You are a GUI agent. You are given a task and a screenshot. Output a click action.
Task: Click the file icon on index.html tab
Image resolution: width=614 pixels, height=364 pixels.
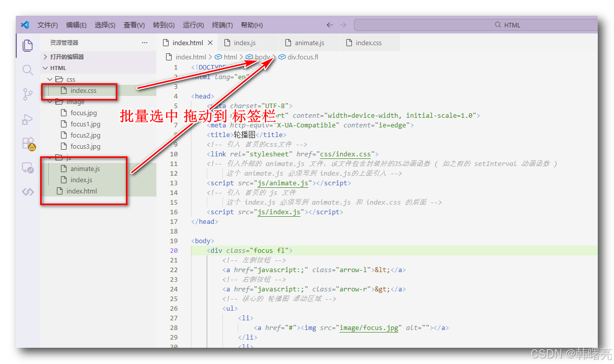(x=166, y=43)
